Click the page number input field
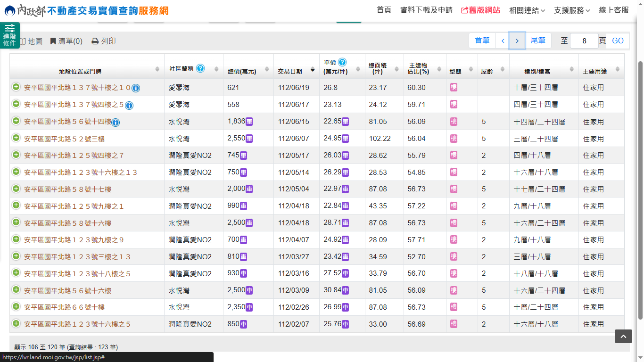This screenshot has width=644, height=362. (x=584, y=41)
